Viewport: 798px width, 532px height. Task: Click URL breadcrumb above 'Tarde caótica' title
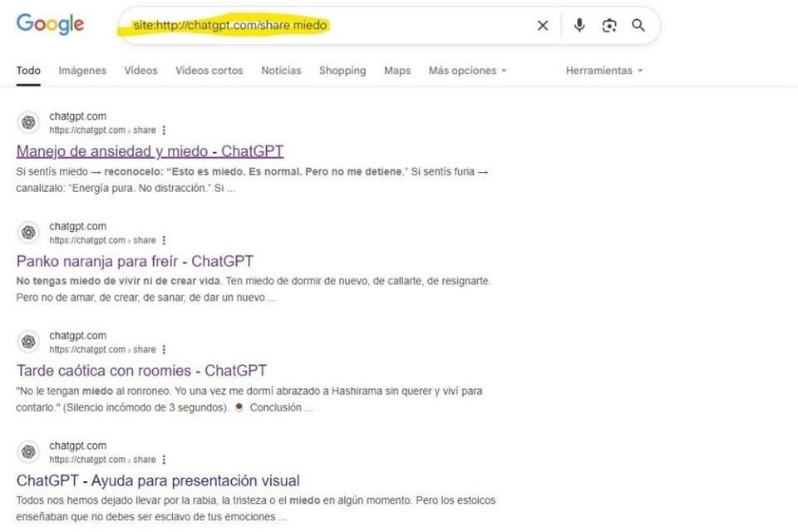tap(102, 350)
